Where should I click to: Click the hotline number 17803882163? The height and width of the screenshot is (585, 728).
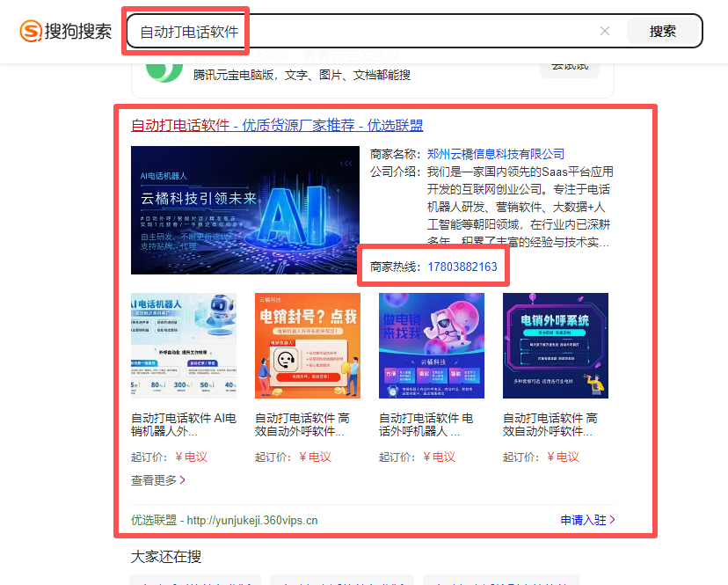[462, 267]
